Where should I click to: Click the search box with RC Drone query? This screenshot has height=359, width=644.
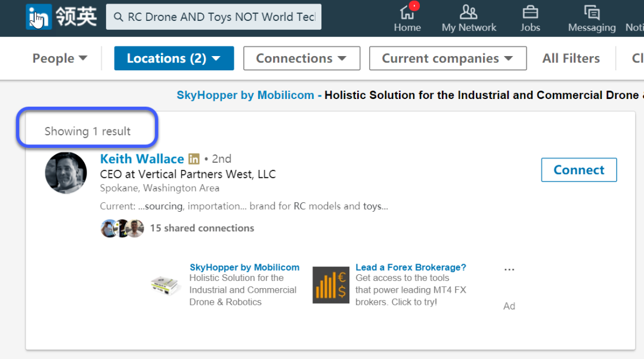pyautogui.click(x=213, y=17)
